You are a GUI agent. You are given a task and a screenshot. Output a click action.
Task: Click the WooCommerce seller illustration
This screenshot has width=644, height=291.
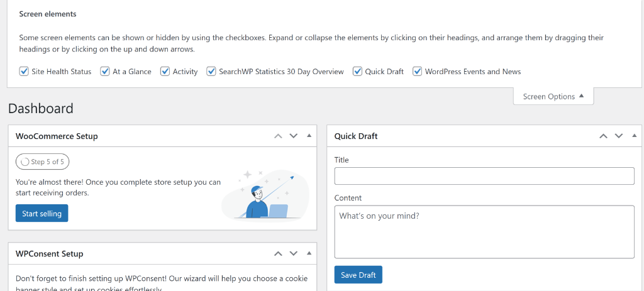click(x=265, y=195)
